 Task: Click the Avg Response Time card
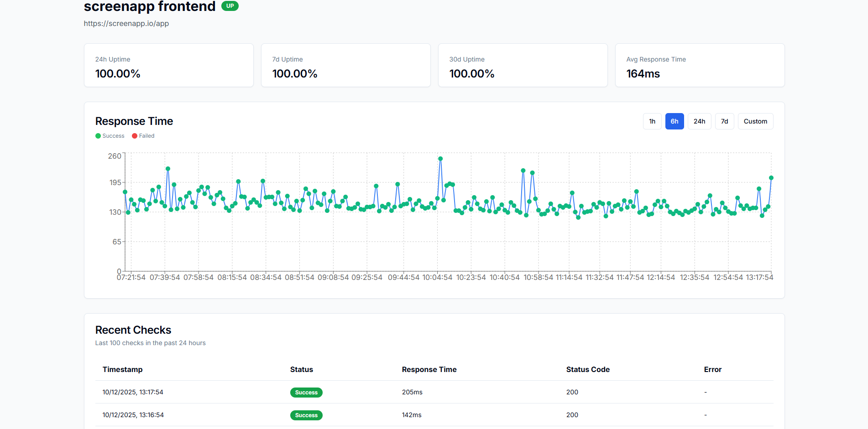click(x=700, y=65)
